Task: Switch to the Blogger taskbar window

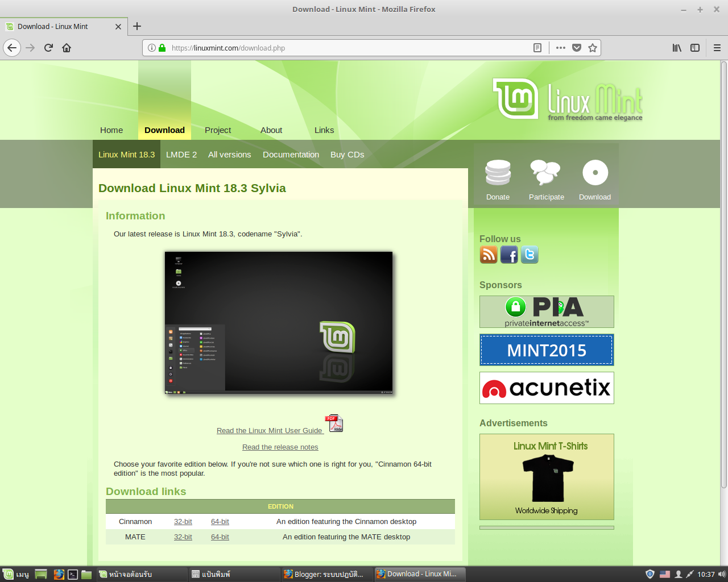Action: point(327,574)
